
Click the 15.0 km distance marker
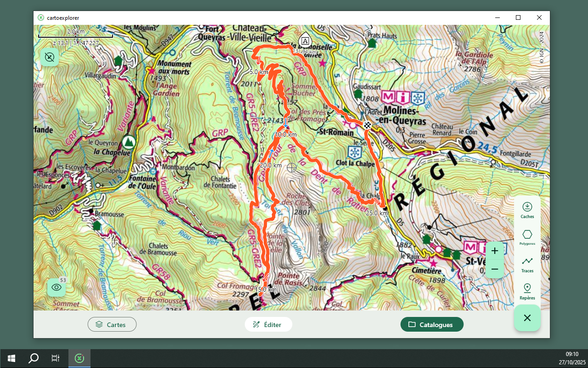click(266, 289)
